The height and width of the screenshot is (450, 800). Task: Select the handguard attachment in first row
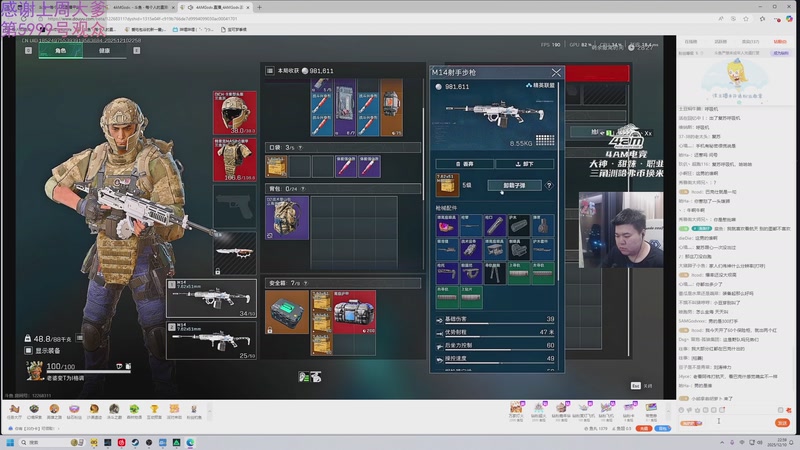518,226
